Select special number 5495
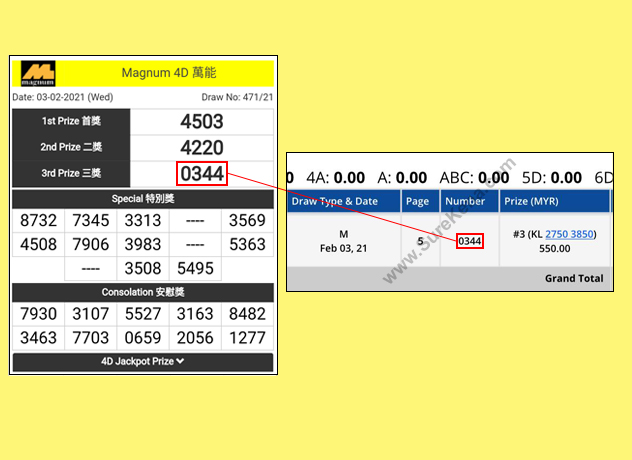Viewport: 632px width, 460px height. point(195,268)
